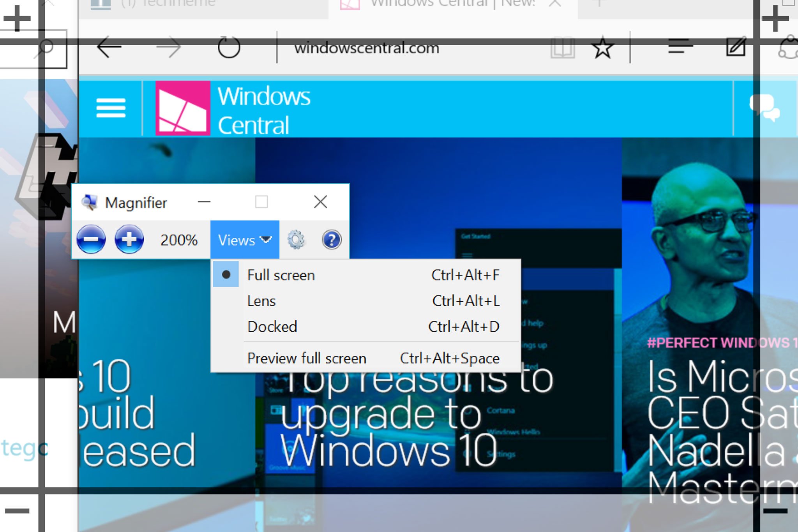
Task: Select Preview full screen menu entry
Action: click(x=366, y=358)
